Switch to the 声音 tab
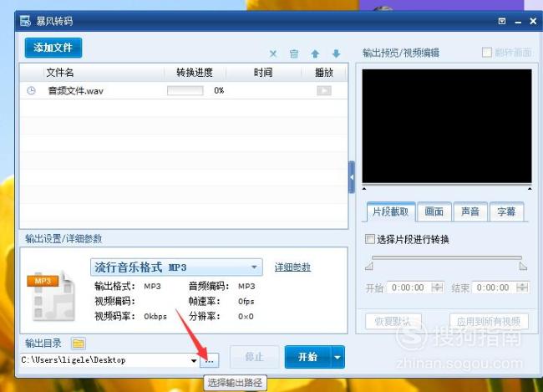543x392 pixels. click(x=470, y=211)
